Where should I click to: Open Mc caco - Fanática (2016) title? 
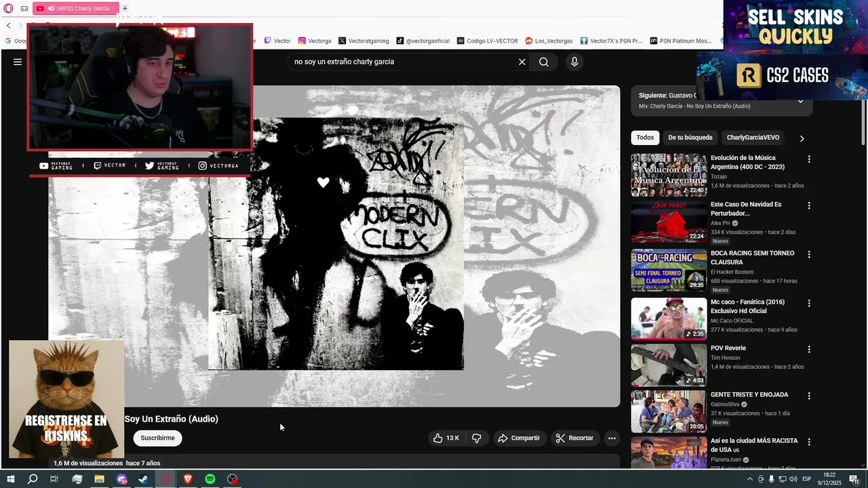click(x=748, y=306)
